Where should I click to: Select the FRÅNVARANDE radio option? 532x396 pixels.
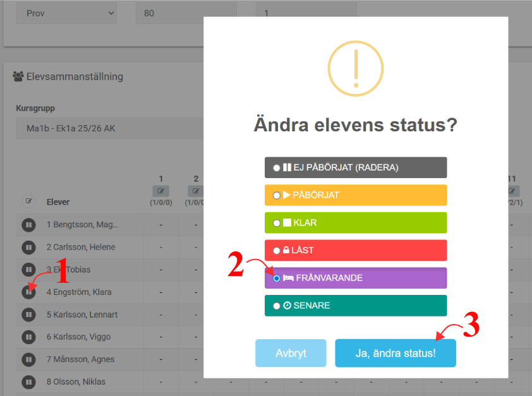277,278
